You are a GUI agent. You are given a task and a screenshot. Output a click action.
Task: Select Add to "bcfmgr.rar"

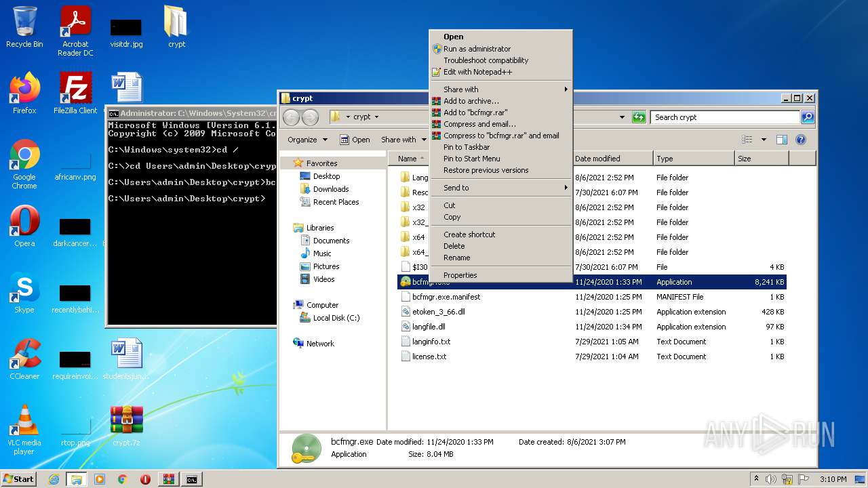500,113
